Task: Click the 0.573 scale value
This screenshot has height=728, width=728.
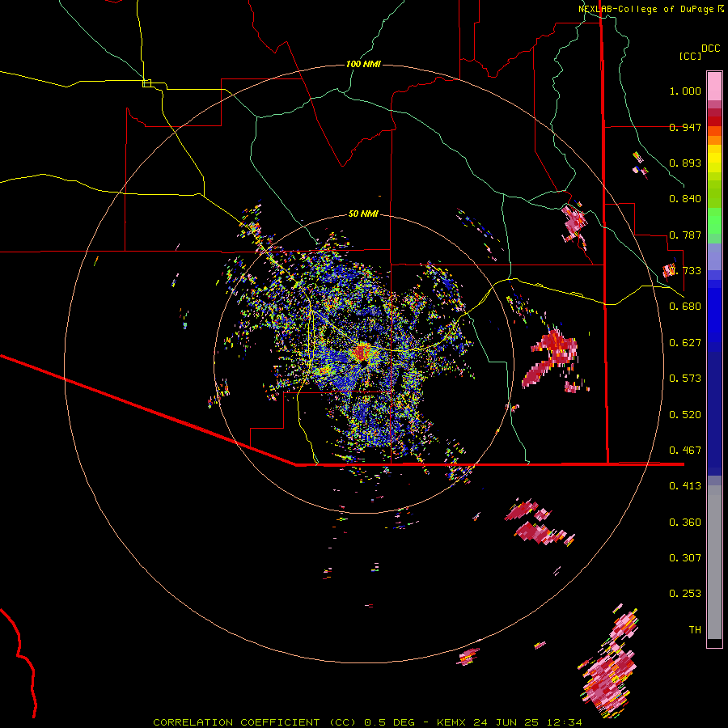Action: tap(685, 379)
